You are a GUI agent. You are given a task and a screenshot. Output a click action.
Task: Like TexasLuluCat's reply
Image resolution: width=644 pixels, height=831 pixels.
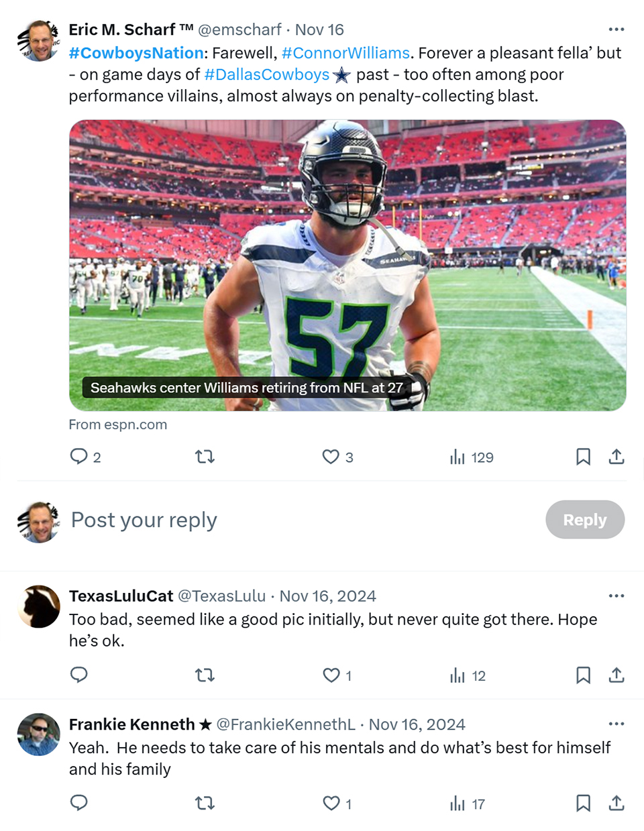click(337, 675)
